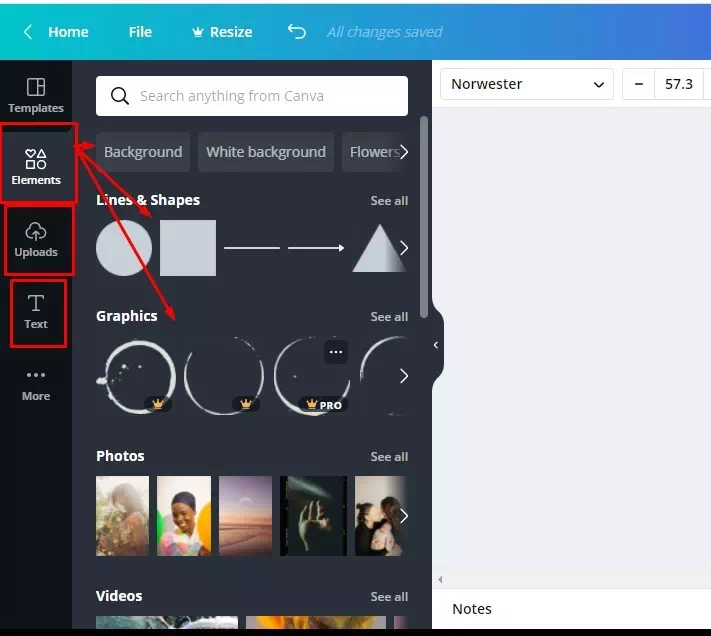Select second thin circle graphic

(224, 376)
